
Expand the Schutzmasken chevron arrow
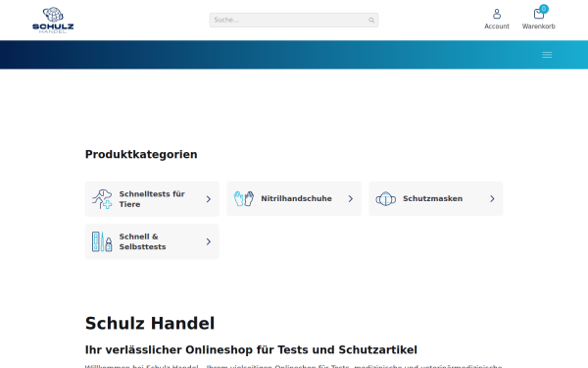click(x=492, y=198)
